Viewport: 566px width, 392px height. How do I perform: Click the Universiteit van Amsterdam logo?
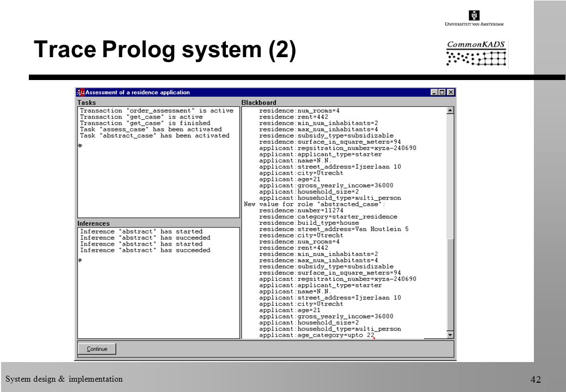(x=474, y=18)
